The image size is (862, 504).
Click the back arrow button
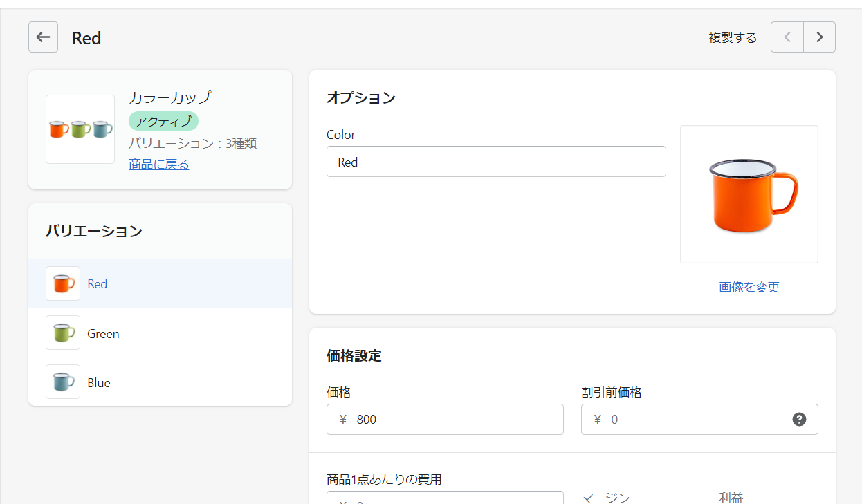click(43, 37)
